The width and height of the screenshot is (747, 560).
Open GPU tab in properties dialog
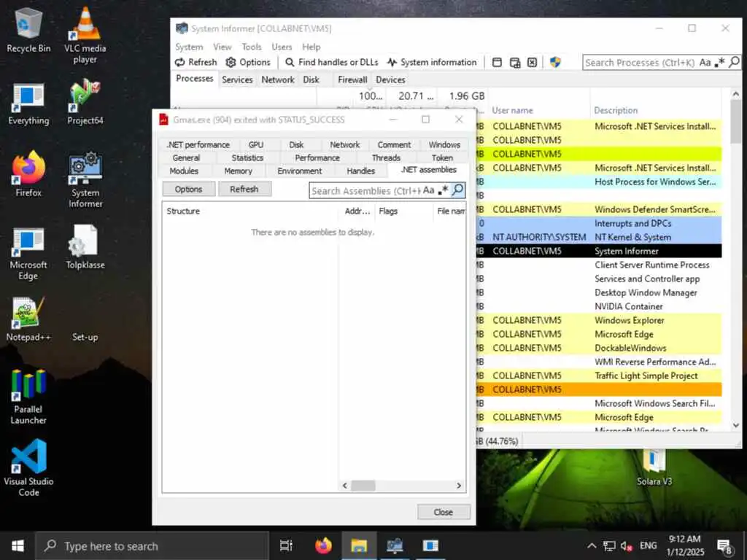coord(256,145)
